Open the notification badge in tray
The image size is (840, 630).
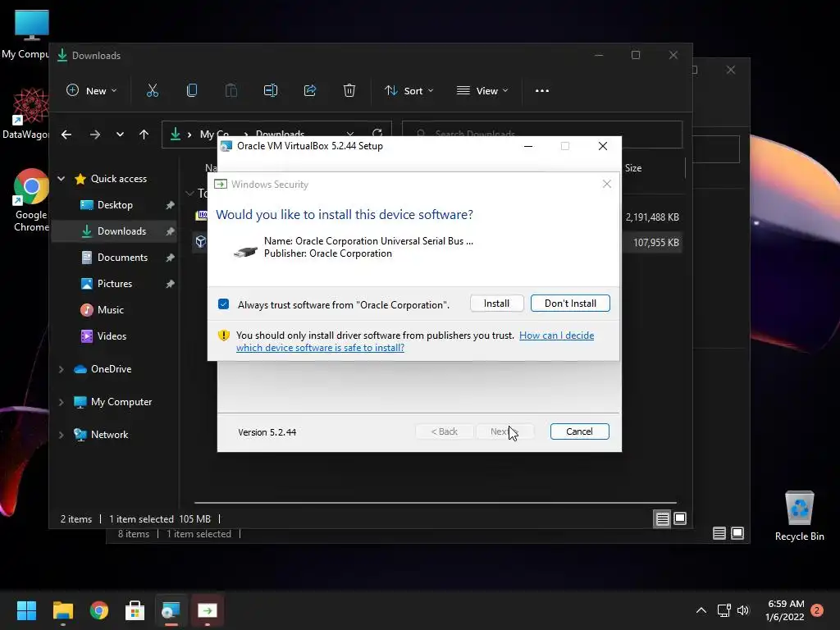pyautogui.click(x=817, y=610)
